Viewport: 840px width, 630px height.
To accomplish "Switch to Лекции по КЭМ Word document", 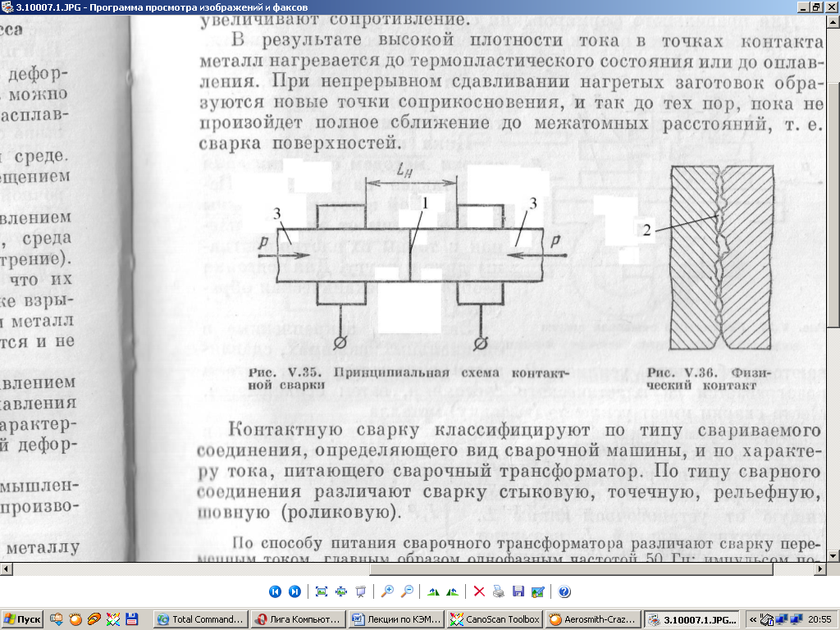I will click(x=396, y=619).
